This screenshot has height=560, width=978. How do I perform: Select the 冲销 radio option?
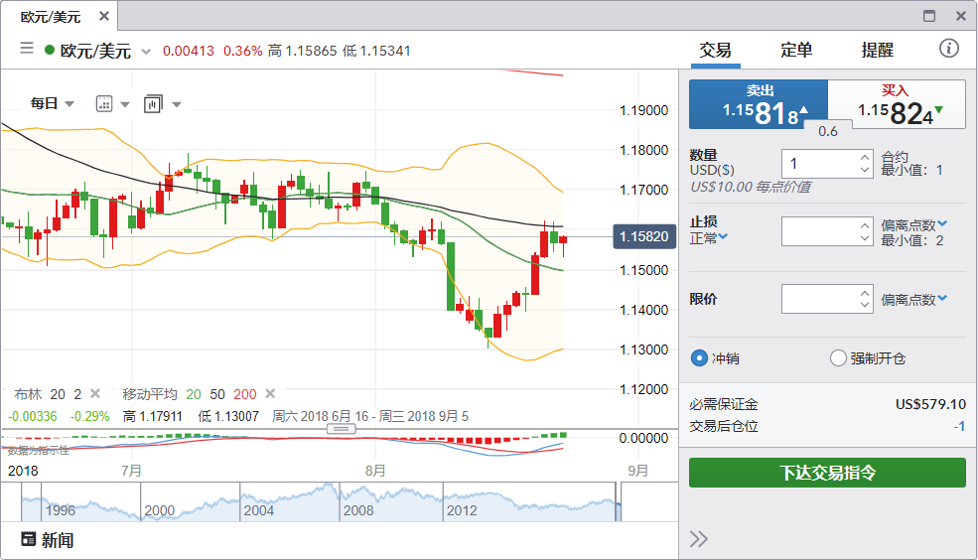[699, 358]
